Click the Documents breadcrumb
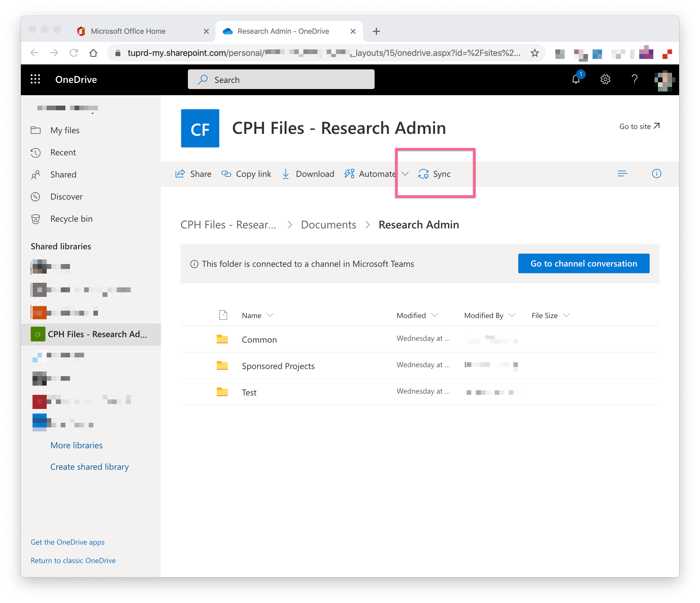This screenshot has height=603, width=700. click(329, 225)
